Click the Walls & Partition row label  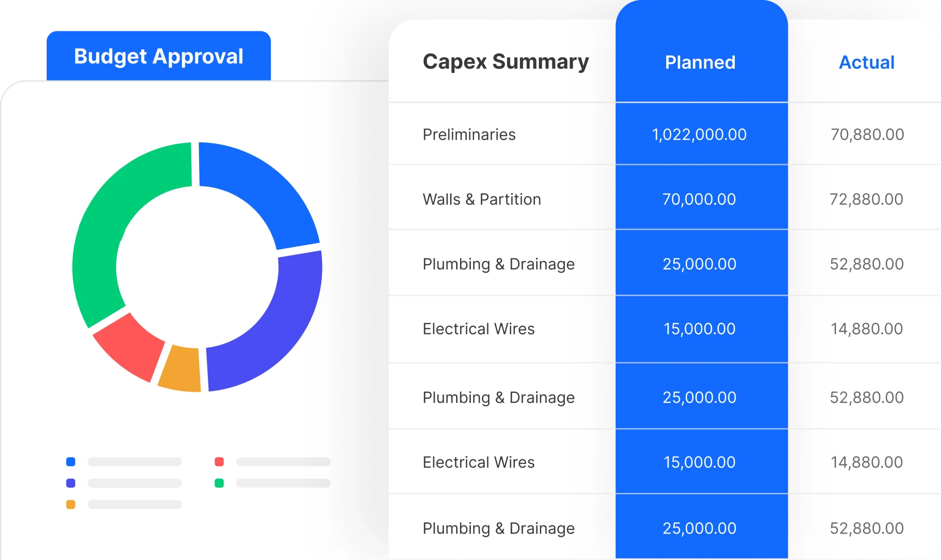[x=482, y=199]
